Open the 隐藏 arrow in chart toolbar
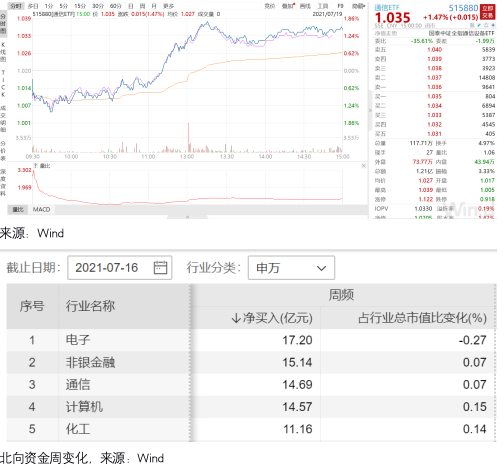The width and height of the screenshot is (504, 472). point(358,6)
